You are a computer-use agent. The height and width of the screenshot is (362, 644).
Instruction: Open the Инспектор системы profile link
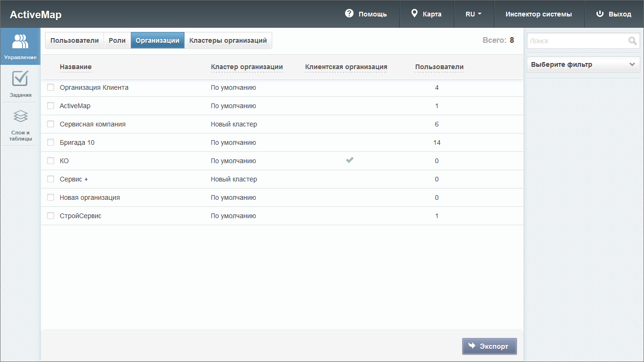click(539, 14)
